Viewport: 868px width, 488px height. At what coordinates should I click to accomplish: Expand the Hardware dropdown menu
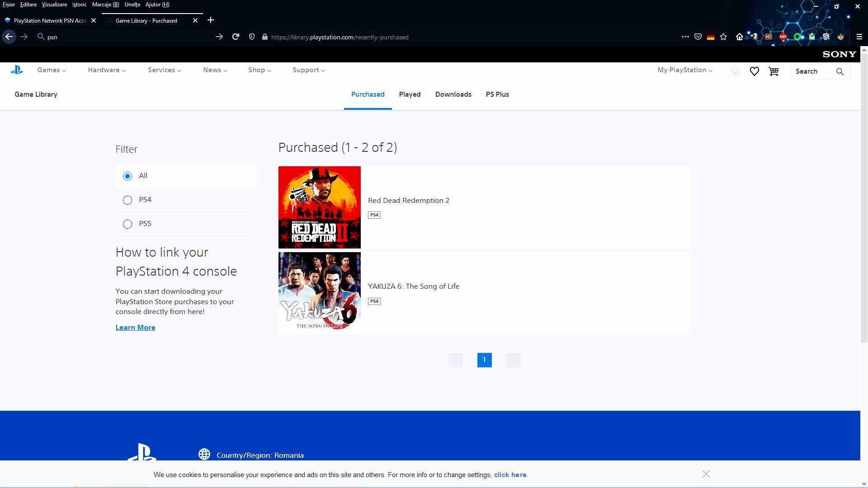click(107, 70)
